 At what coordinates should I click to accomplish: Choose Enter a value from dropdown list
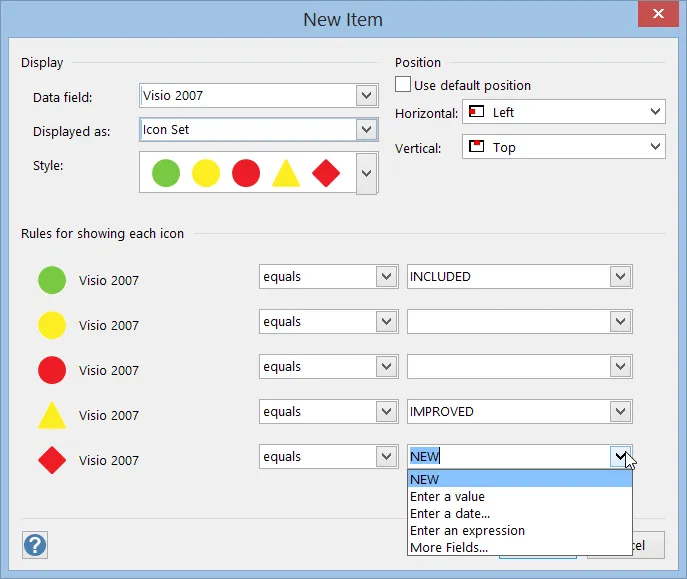click(x=520, y=496)
